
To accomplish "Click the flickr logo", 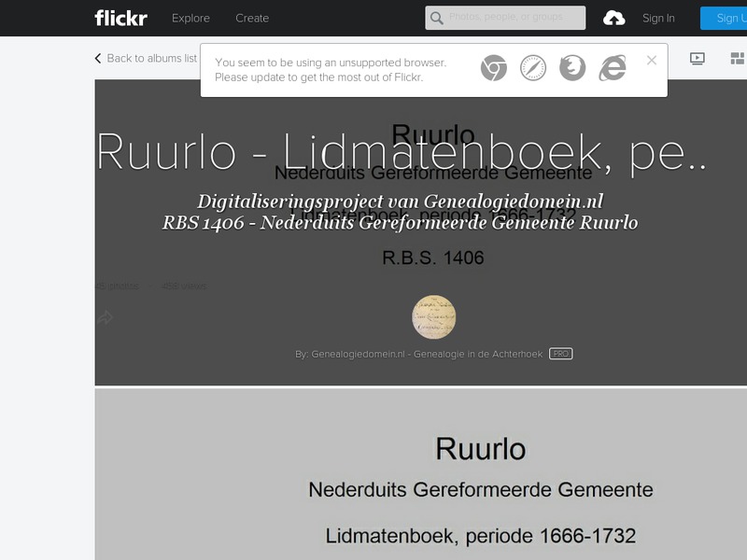I will [x=120, y=17].
